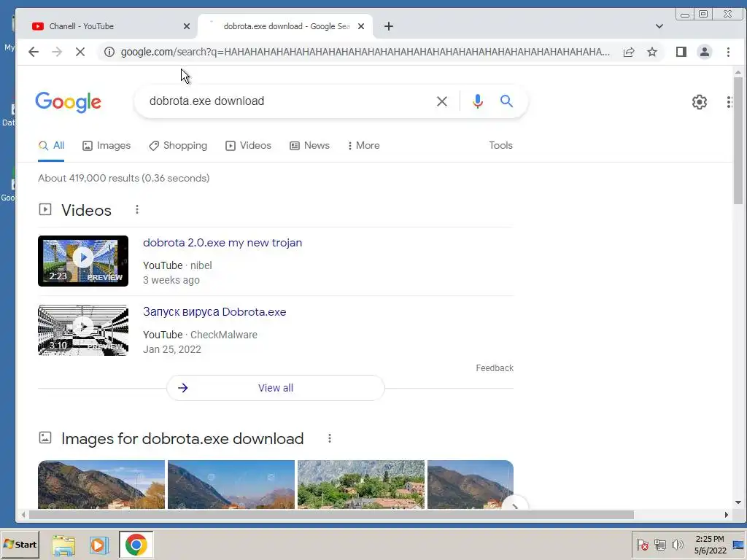Open 'dobrota 2.0.exe my new trojan' link
The image size is (747, 560).
222,243
